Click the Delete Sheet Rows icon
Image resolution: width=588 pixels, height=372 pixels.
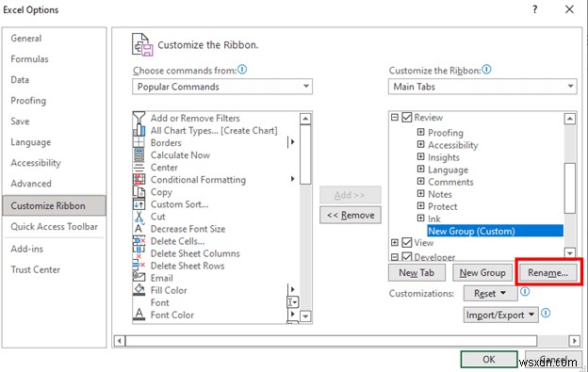tap(139, 266)
